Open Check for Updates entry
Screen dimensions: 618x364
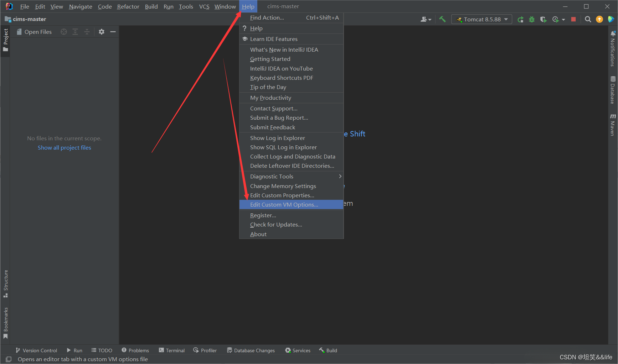coord(292,224)
